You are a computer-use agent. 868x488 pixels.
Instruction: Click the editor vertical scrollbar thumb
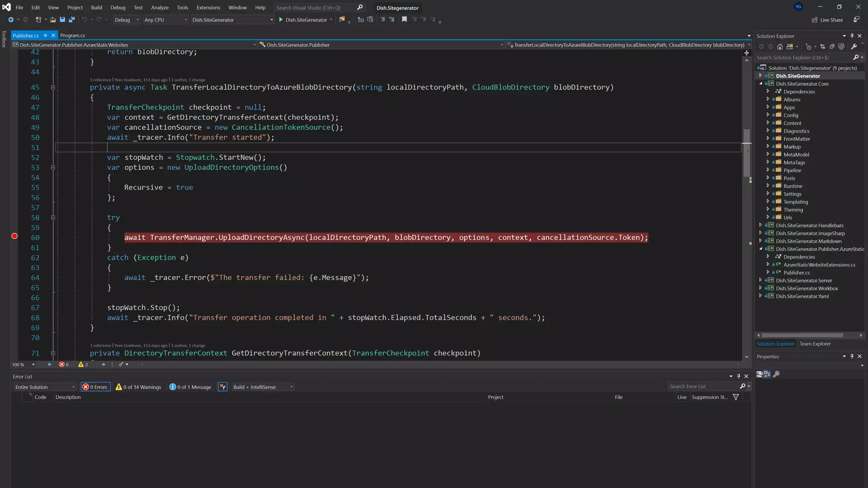(x=746, y=152)
